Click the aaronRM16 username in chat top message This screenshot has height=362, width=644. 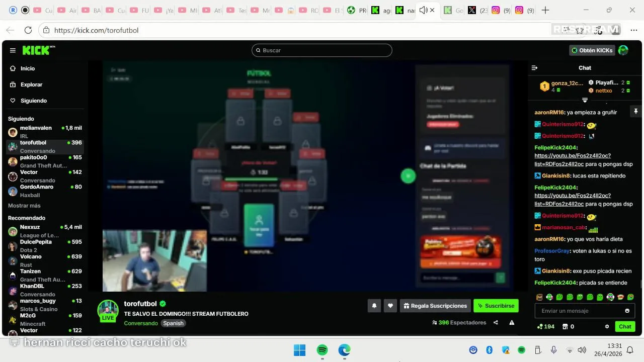549,112
